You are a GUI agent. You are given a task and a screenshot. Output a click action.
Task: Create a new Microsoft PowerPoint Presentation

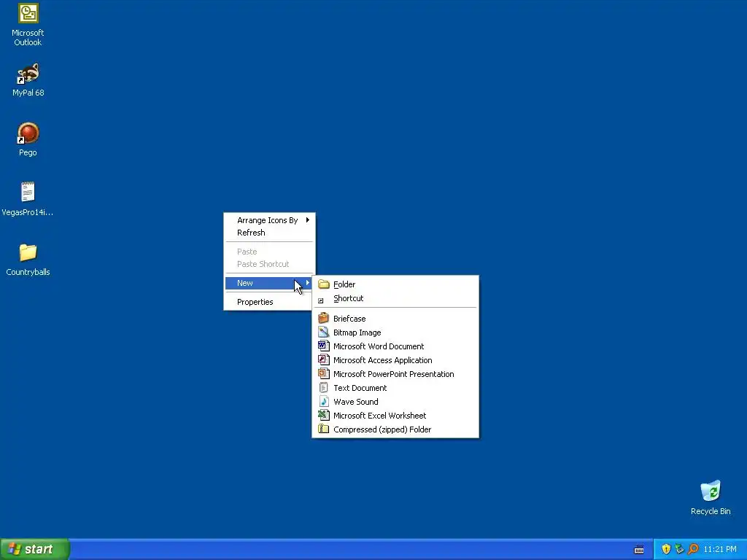[395, 374]
